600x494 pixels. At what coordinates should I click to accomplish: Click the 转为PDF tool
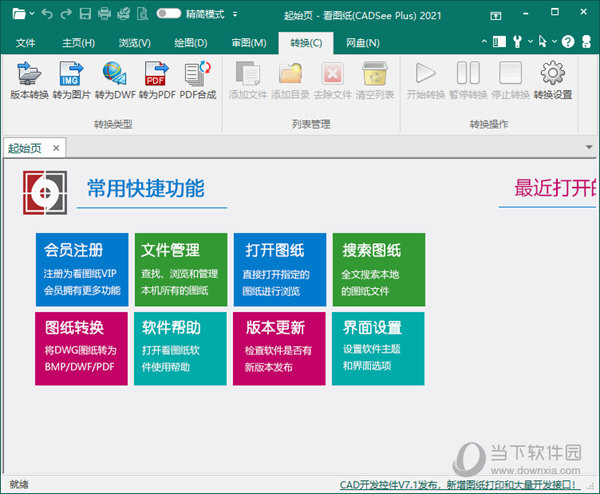coord(157,81)
